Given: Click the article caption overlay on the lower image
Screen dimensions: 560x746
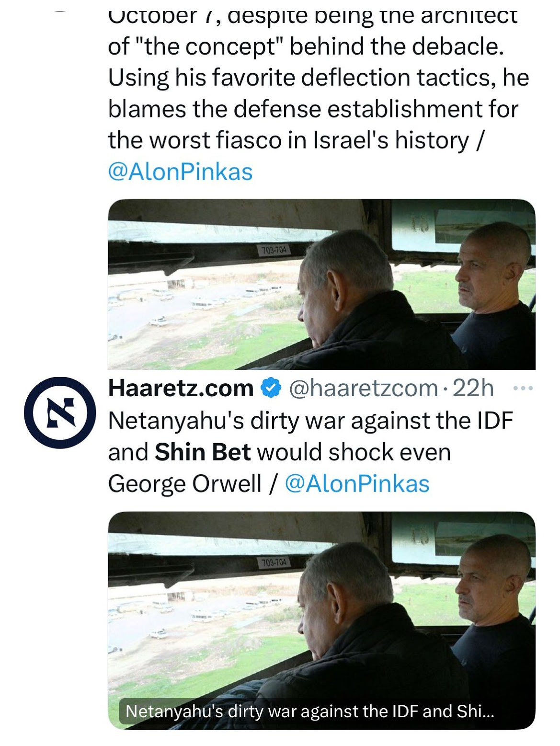Looking at the screenshot, I should coord(310,711).
